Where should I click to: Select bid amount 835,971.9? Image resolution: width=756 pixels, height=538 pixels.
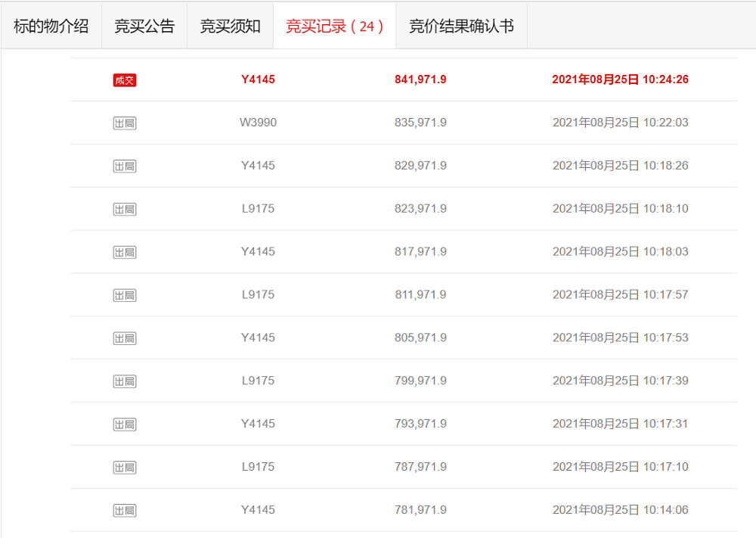pyautogui.click(x=420, y=122)
